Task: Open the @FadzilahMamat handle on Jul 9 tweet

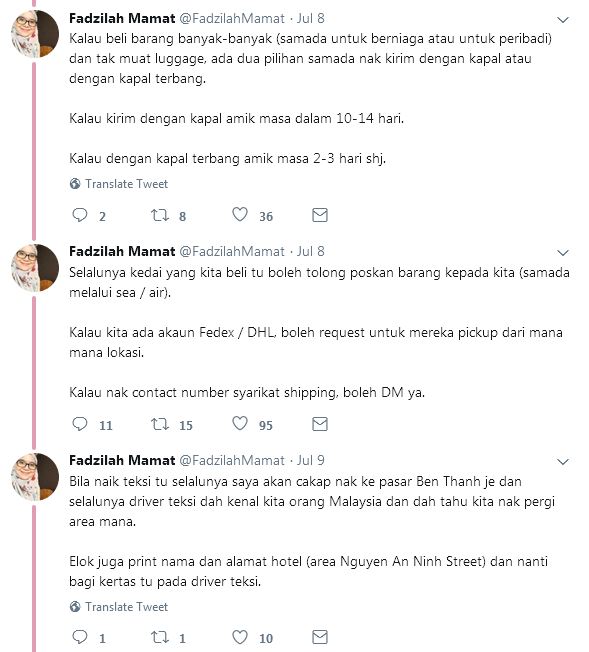Action: (232, 460)
